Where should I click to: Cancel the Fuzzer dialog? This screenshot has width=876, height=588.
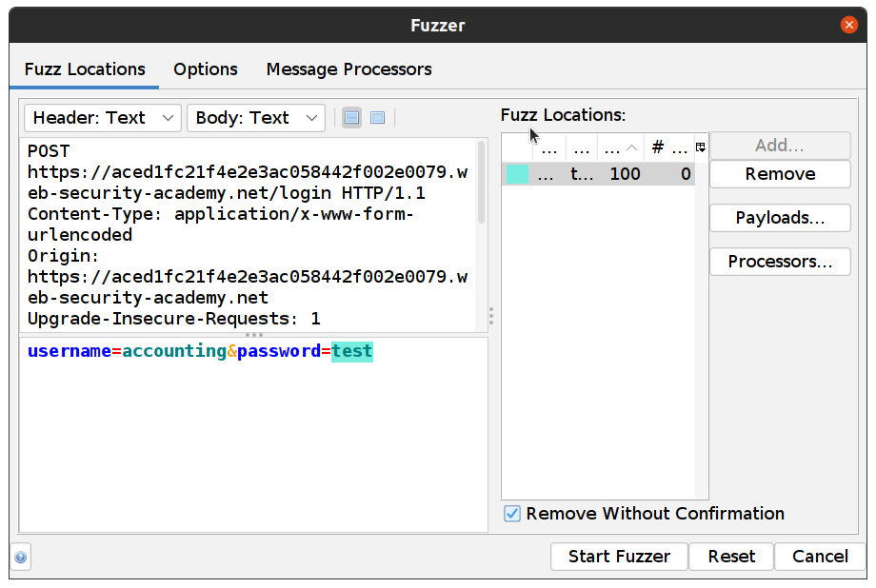(820, 557)
